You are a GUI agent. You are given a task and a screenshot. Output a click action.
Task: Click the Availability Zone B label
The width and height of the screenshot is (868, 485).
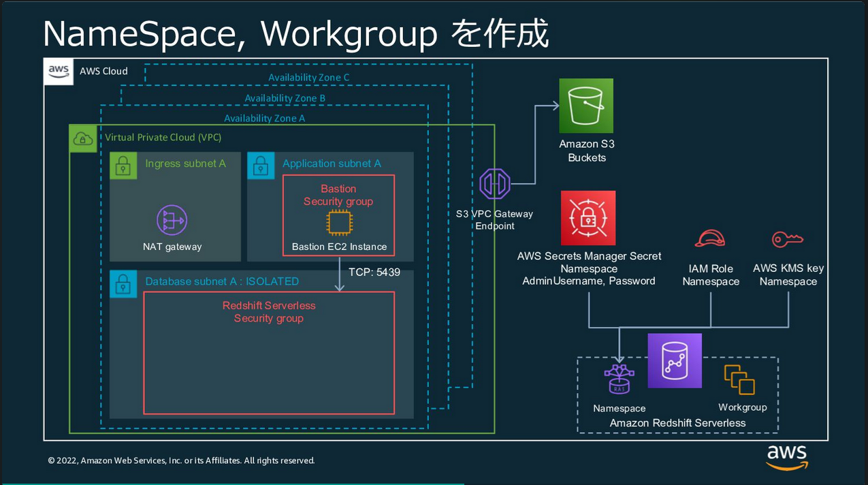coord(285,98)
